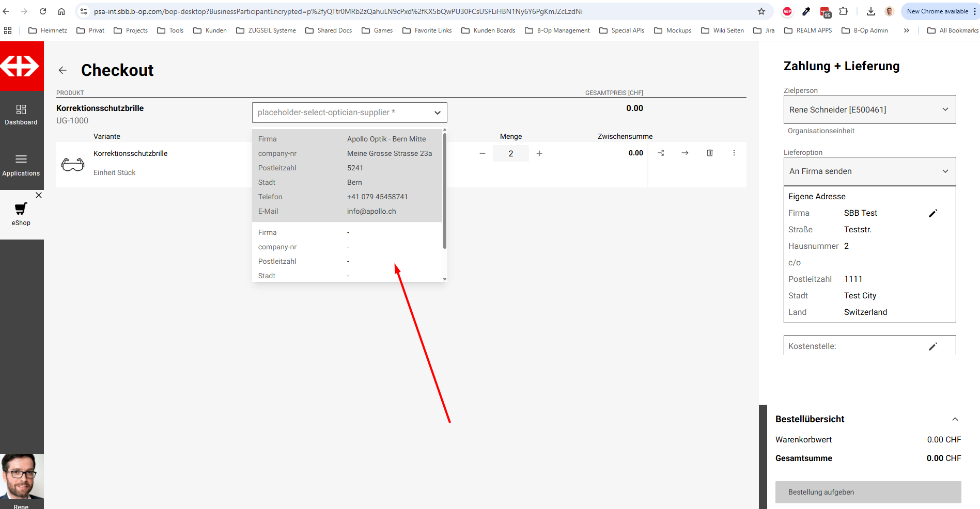The image size is (980, 509).
Task: Click the Bestellung aufgeben button
Action: point(868,492)
